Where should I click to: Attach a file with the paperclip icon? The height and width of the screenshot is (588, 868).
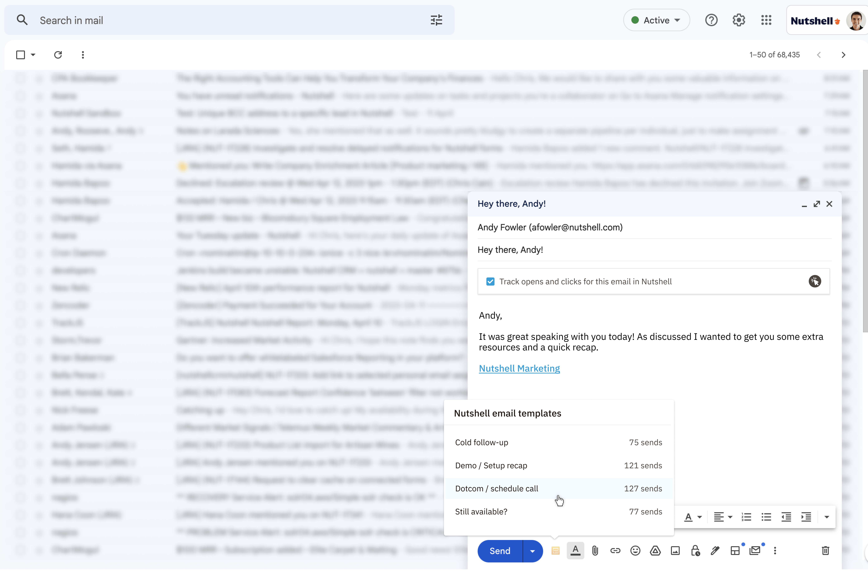(595, 551)
